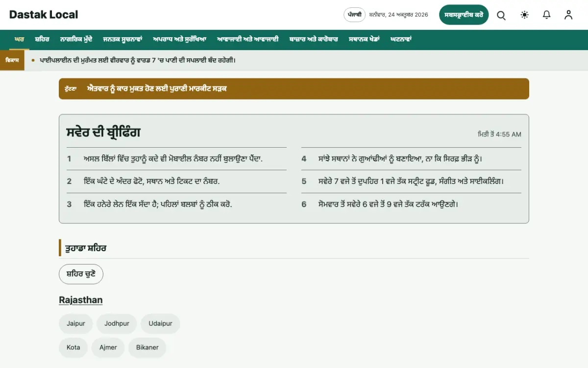Open the Rajasthan state heading link
Image resolution: width=588 pixels, height=368 pixels.
pos(81,300)
